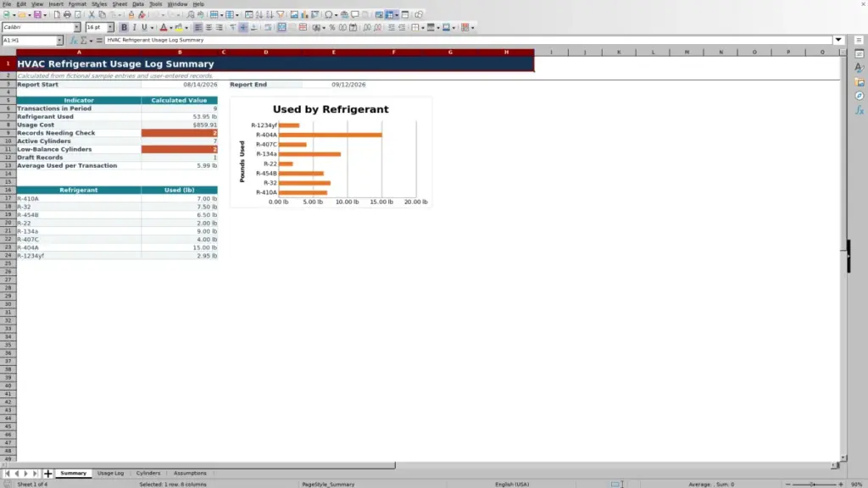868x488 pixels.
Task: Open the Insert menu
Action: coord(56,4)
